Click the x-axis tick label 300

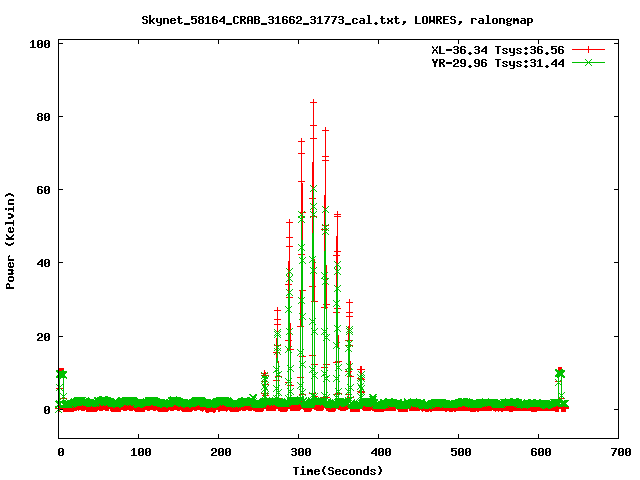coord(301,452)
